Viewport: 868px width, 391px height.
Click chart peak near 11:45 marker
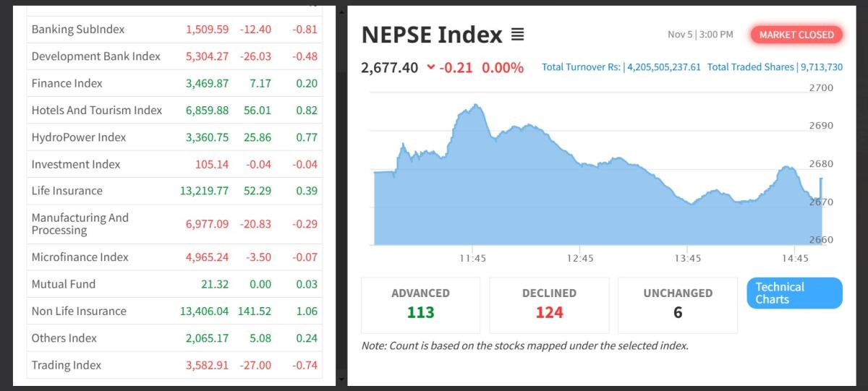coord(476,106)
